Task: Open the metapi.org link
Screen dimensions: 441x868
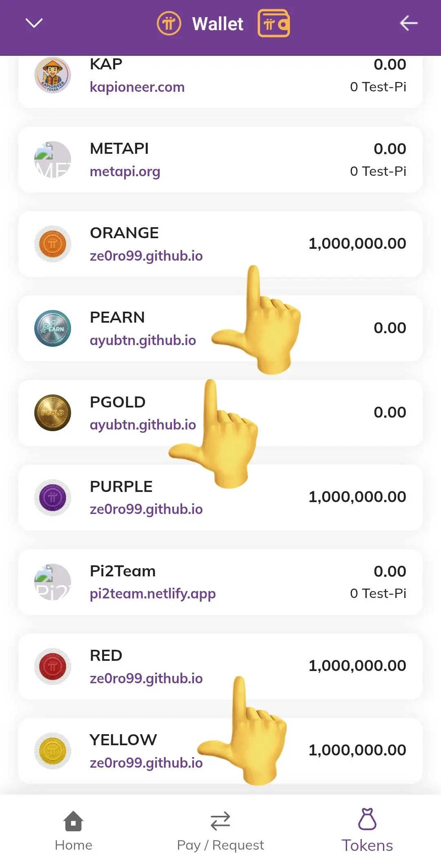Action: pos(125,171)
